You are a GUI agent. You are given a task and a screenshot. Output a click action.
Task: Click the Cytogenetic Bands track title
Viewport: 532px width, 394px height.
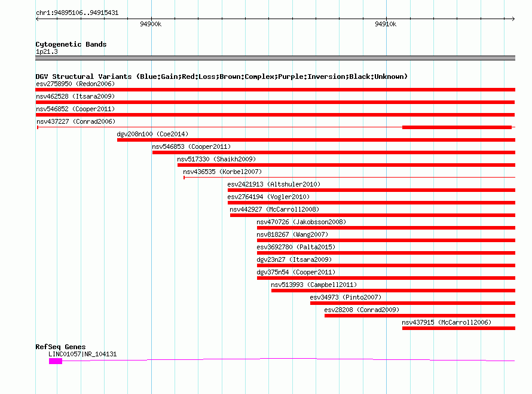71,44
